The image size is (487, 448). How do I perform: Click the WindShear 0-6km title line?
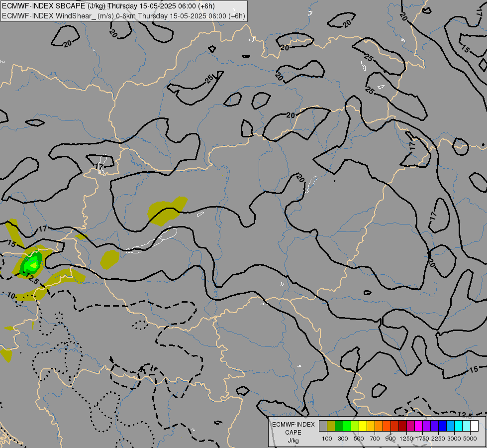click(123, 16)
